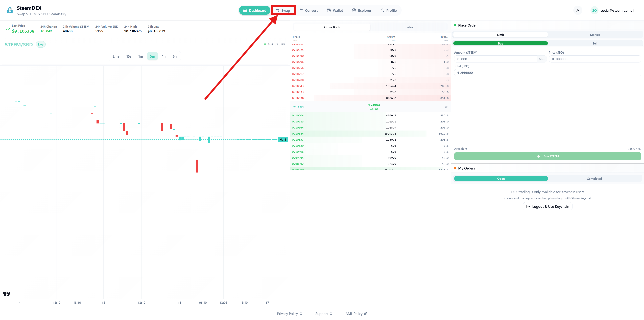
Task: Click the 0.11 price marker on chart
Action: [283, 140]
